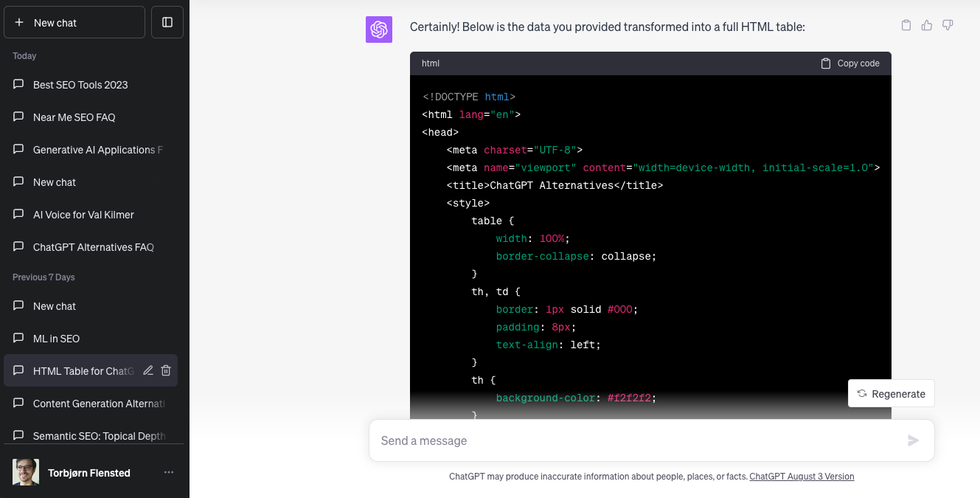
Task: Delete the HTML Table chat with the trash icon
Action: pyautogui.click(x=166, y=370)
